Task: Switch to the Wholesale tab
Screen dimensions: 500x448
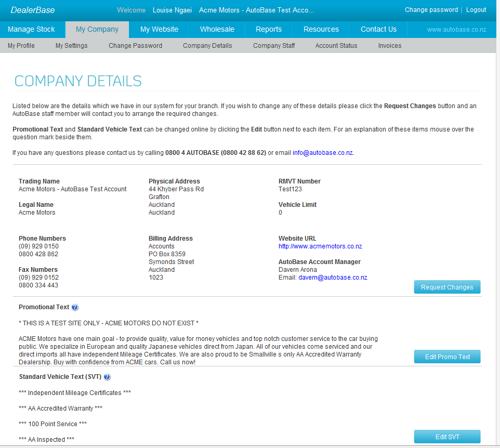Action: (x=217, y=29)
